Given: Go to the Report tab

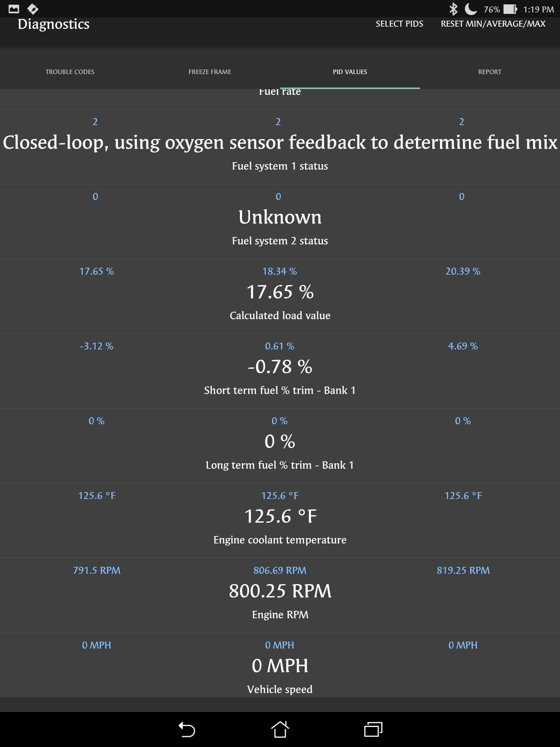Looking at the screenshot, I should click(490, 72).
